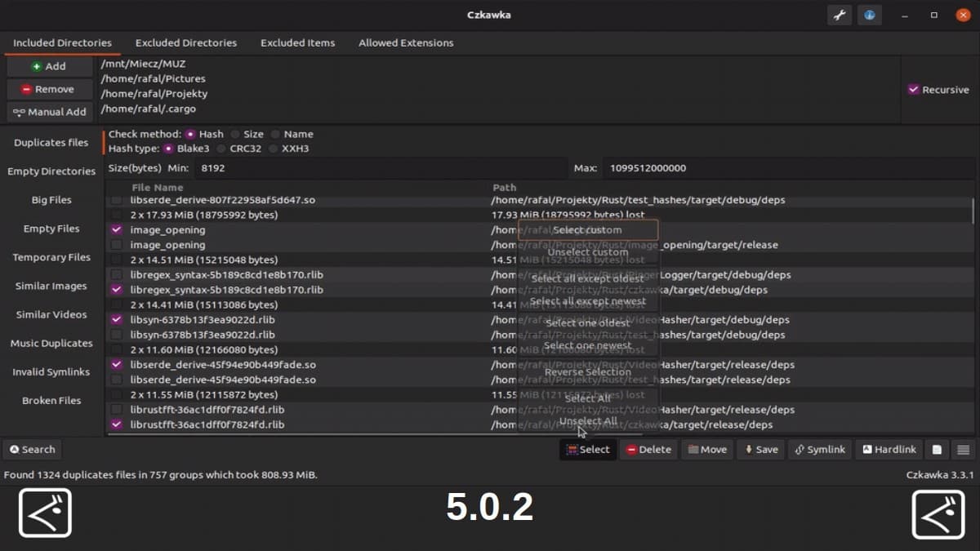The height and width of the screenshot is (551, 980).
Task: Open the About info icon in titlebar
Action: (x=869, y=15)
